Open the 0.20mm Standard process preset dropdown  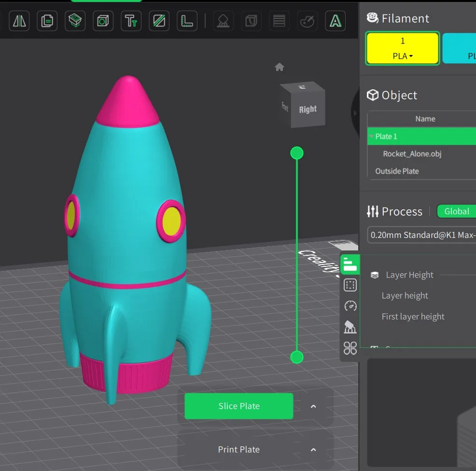[x=421, y=235]
